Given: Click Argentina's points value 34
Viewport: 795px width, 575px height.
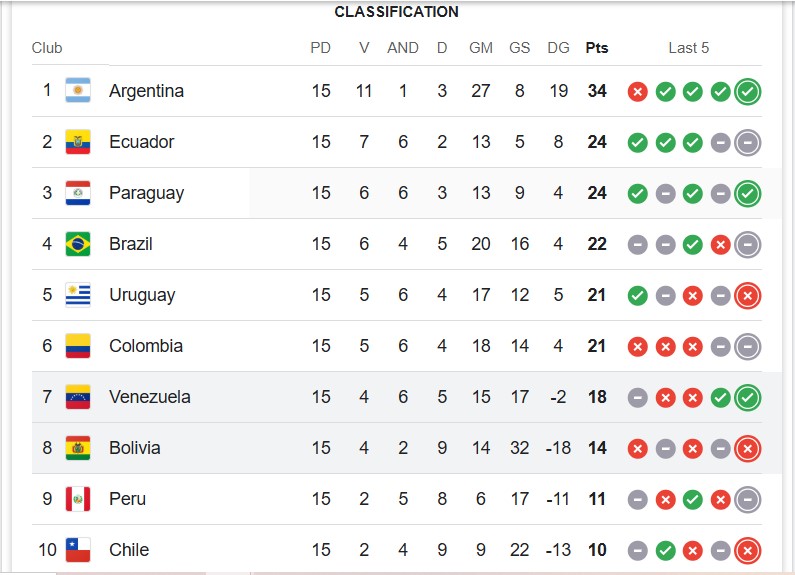Looking at the screenshot, I should click(597, 91).
